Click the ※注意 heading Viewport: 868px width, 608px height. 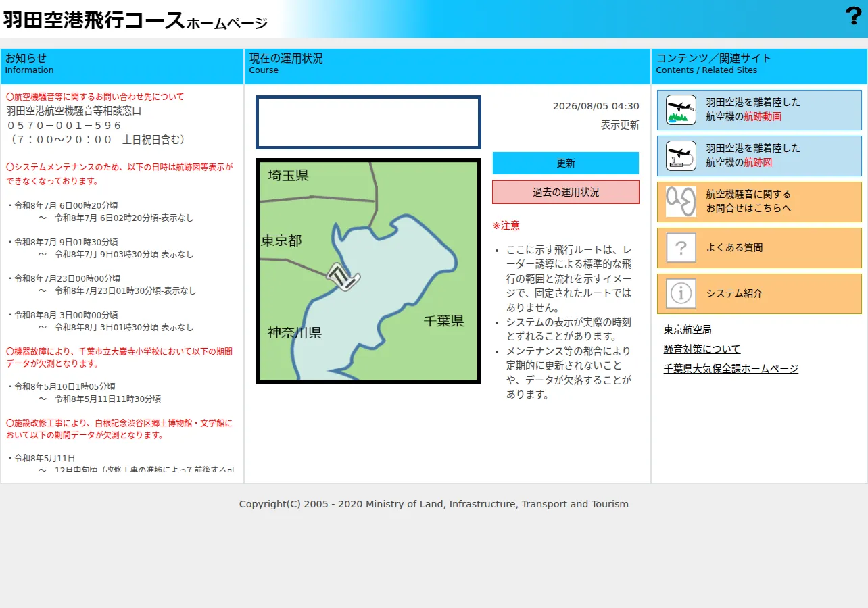506,226
